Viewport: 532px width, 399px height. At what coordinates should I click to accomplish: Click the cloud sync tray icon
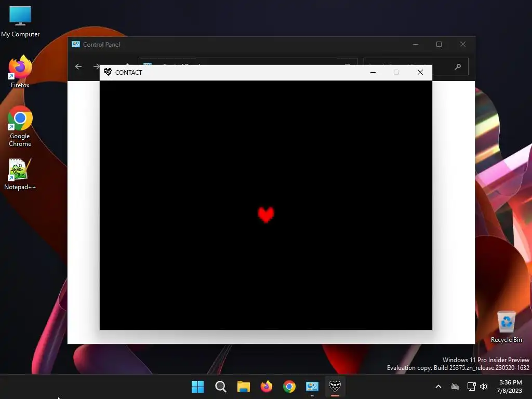pyautogui.click(x=455, y=387)
